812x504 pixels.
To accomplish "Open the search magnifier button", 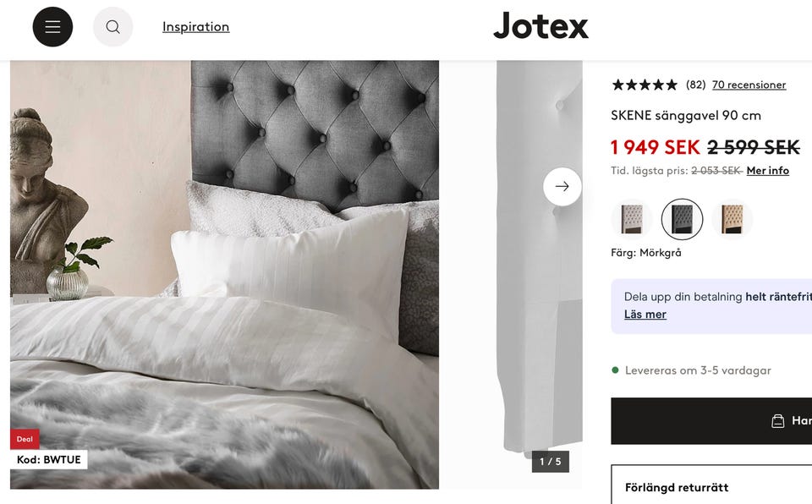I will 112,27.
